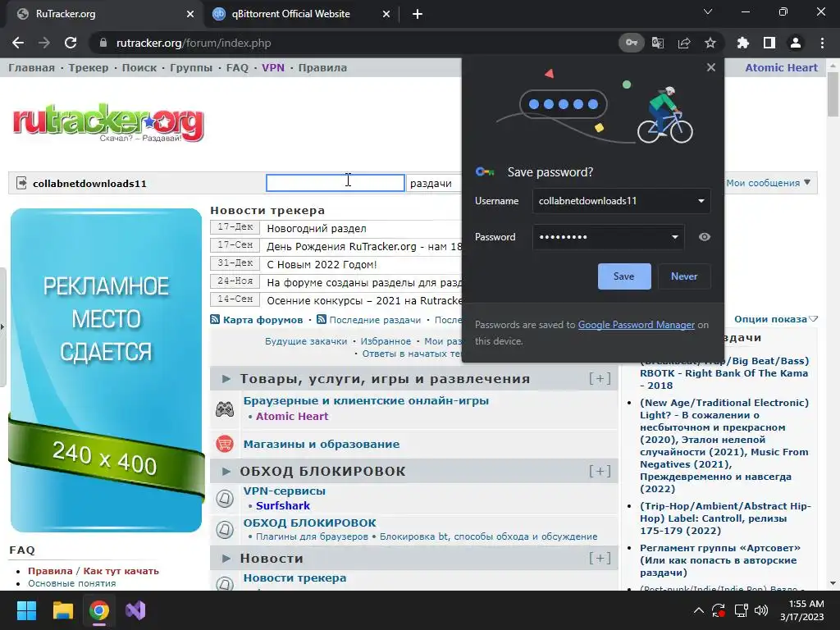Image resolution: width=840 pixels, height=630 pixels.
Task: Open the tab search chevron
Action: click(x=708, y=11)
